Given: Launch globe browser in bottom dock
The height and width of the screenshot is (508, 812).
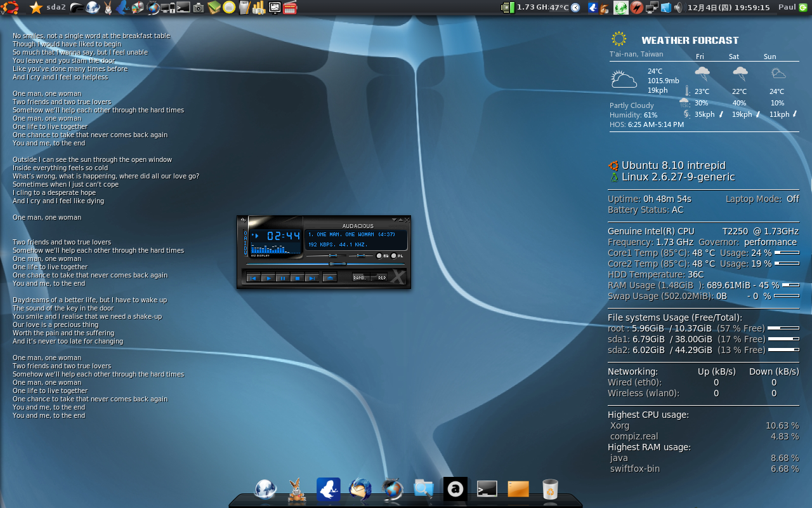Looking at the screenshot, I should (x=265, y=489).
